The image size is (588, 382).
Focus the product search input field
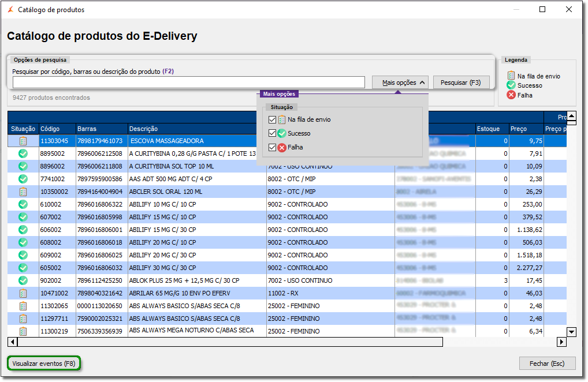click(x=189, y=83)
